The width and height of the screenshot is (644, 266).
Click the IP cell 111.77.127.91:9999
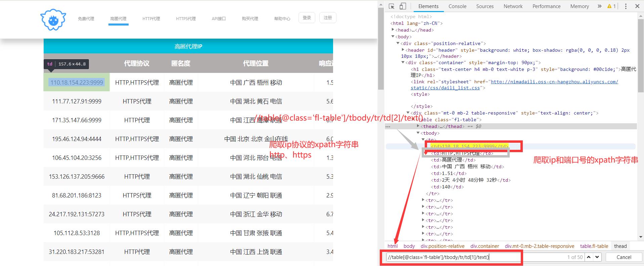pyautogui.click(x=77, y=101)
